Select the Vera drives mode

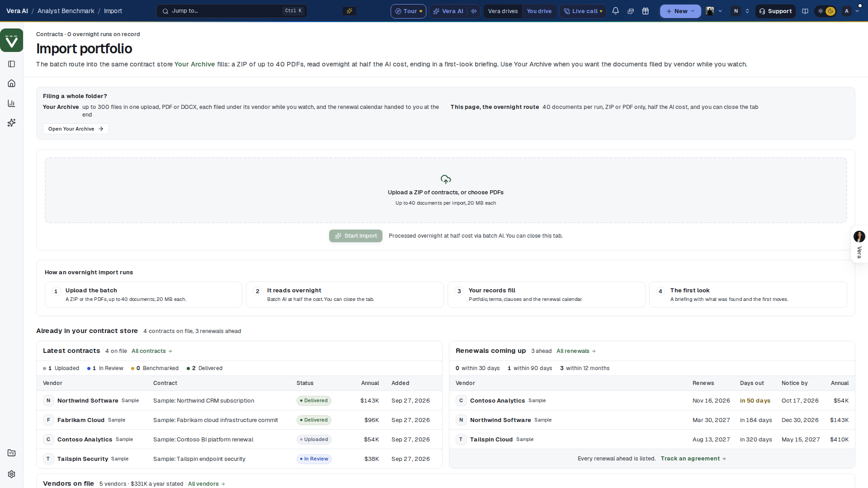pyautogui.click(x=503, y=11)
